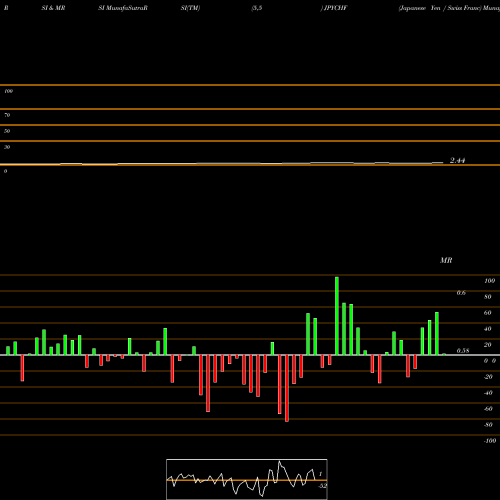Viewport: 500px width, 500px height.
Task: Click the -20 label on MR axis
Action: 488,377
